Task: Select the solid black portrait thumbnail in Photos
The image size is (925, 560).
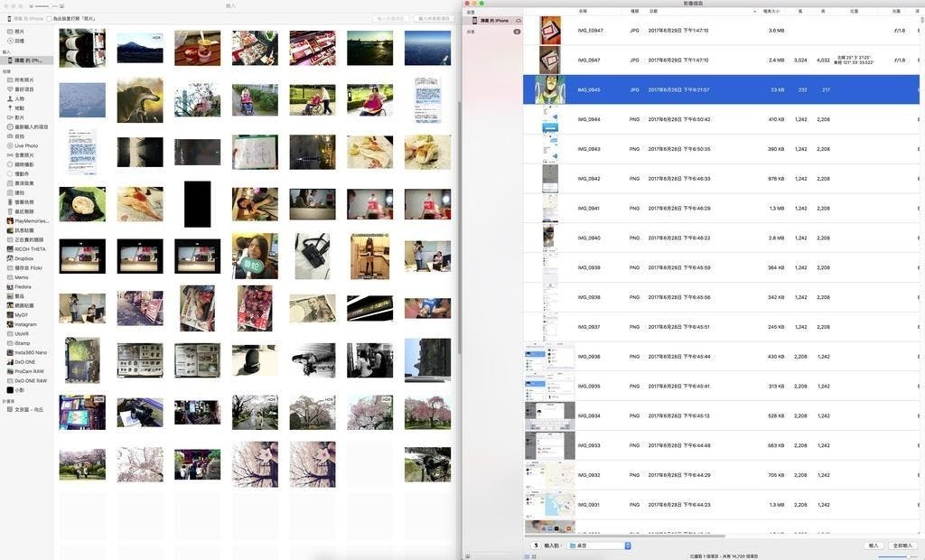Action: 197,204
